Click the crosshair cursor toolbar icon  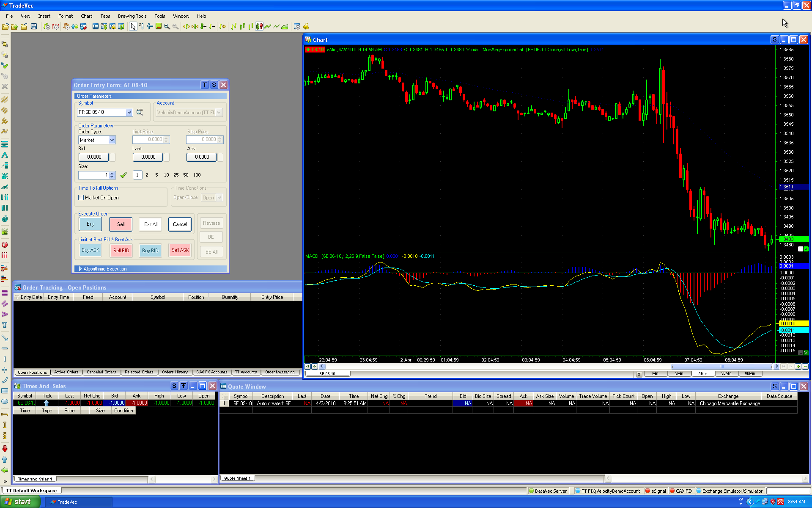[x=150, y=27]
